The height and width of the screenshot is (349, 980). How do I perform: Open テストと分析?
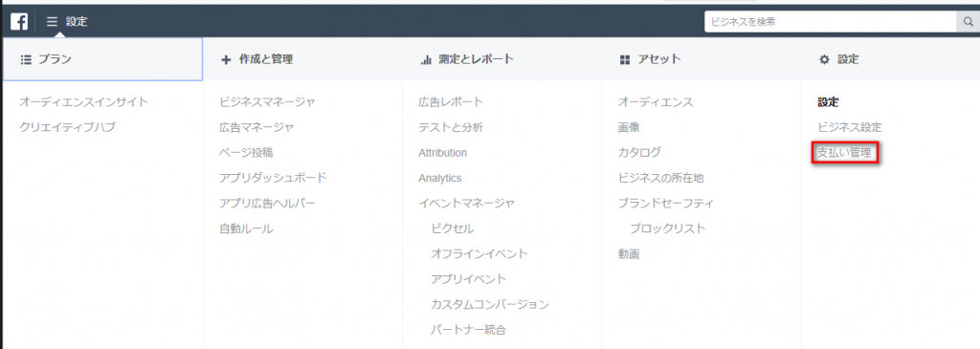pyautogui.click(x=451, y=127)
